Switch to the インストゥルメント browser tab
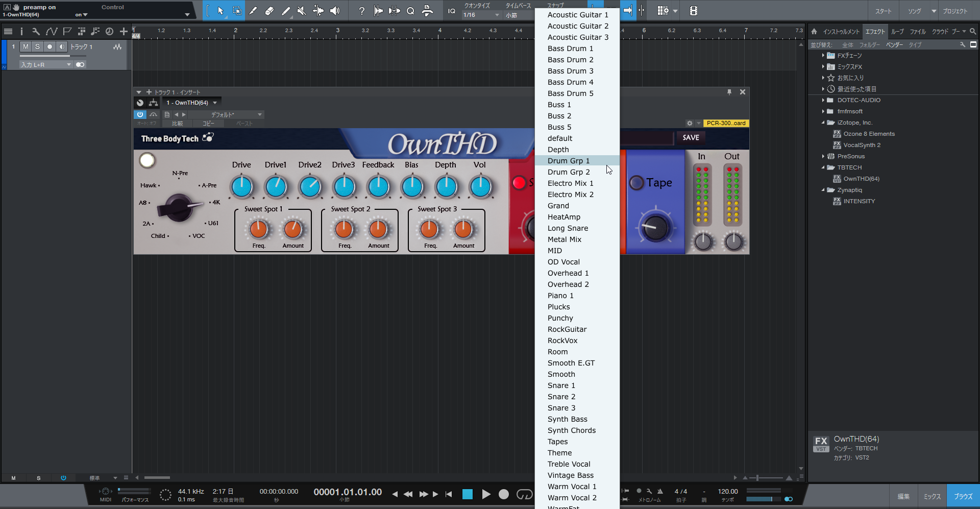The height and width of the screenshot is (509, 980). [x=841, y=32]
